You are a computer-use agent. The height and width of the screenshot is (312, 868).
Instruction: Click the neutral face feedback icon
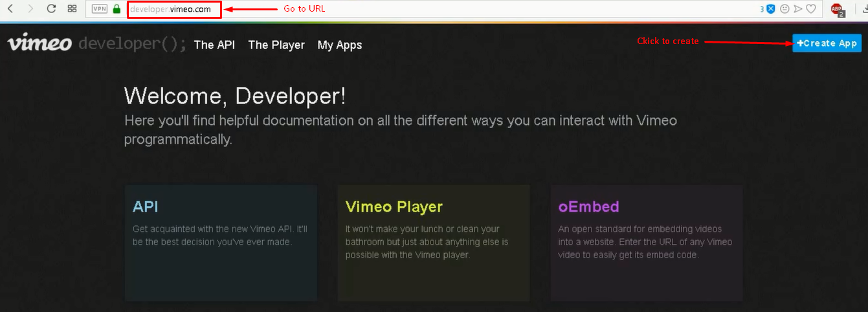(x=785, y=9)
